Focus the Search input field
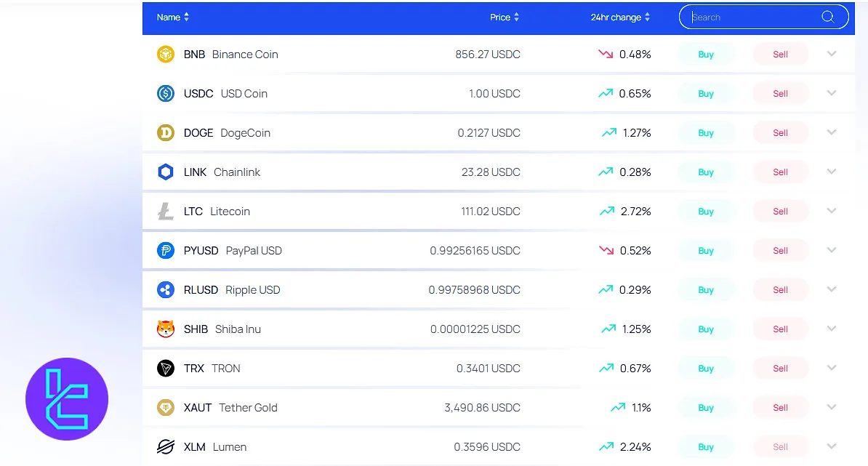This screenshot has width=868, height=466. click(x=763, y=17)
